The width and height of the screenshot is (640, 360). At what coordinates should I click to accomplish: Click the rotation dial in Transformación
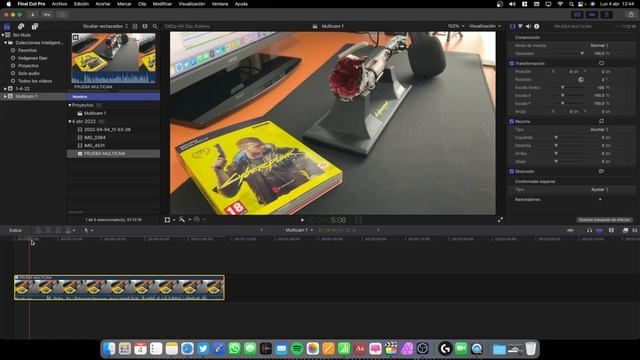pyautogui.click(x=581, y=80)
